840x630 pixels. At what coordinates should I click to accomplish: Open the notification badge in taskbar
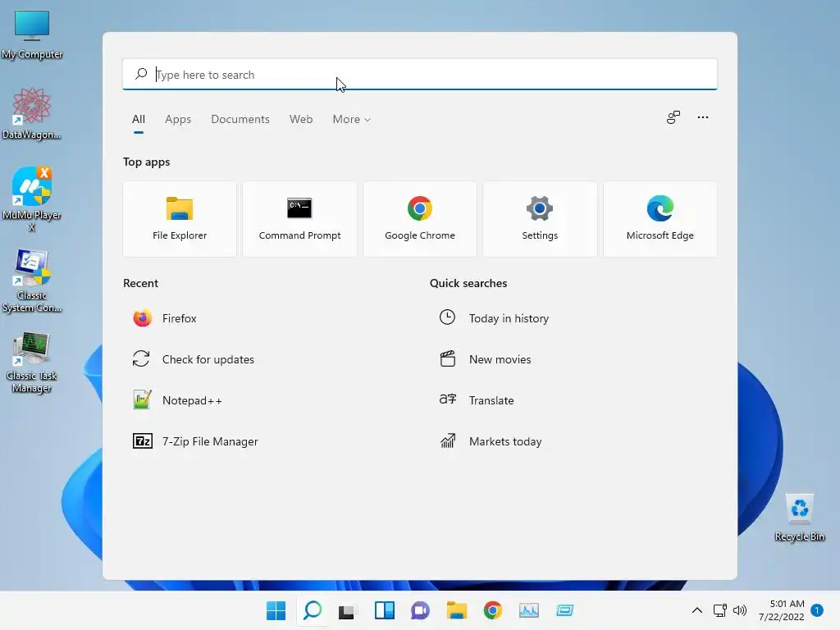(817, 610)
